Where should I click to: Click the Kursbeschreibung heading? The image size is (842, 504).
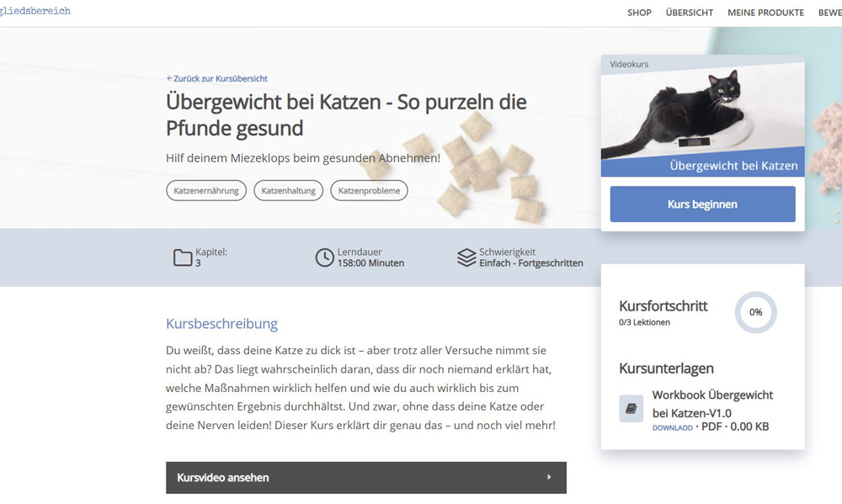[221, 323]
